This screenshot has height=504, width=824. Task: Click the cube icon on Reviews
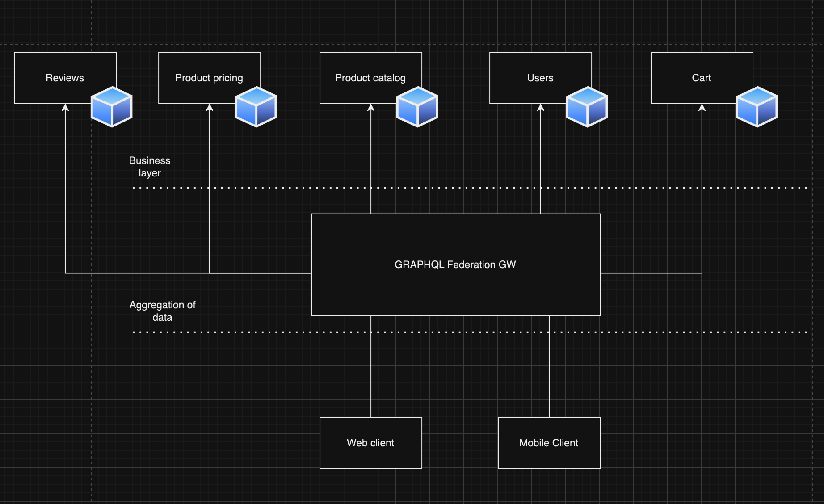[112, 107]
